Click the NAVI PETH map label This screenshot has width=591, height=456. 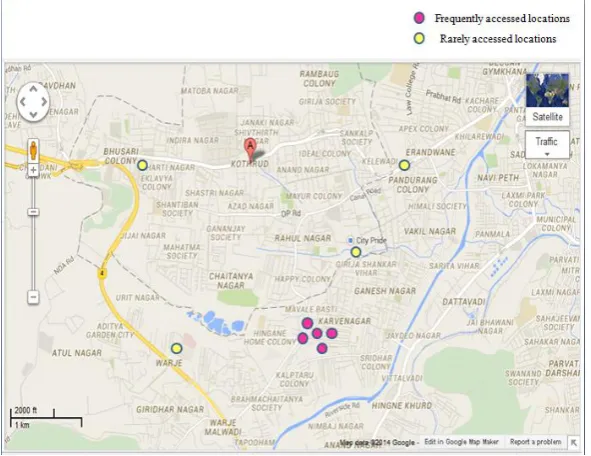tap(498, 178)
